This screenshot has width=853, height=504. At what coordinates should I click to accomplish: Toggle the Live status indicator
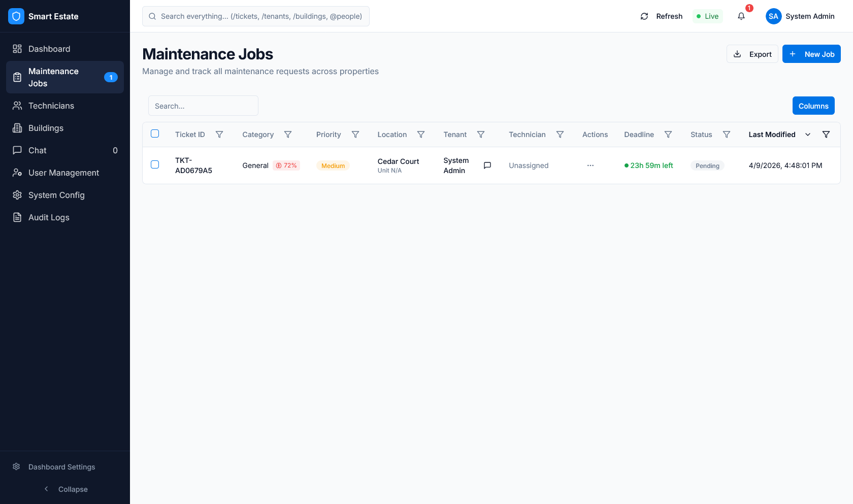[707, 16]
